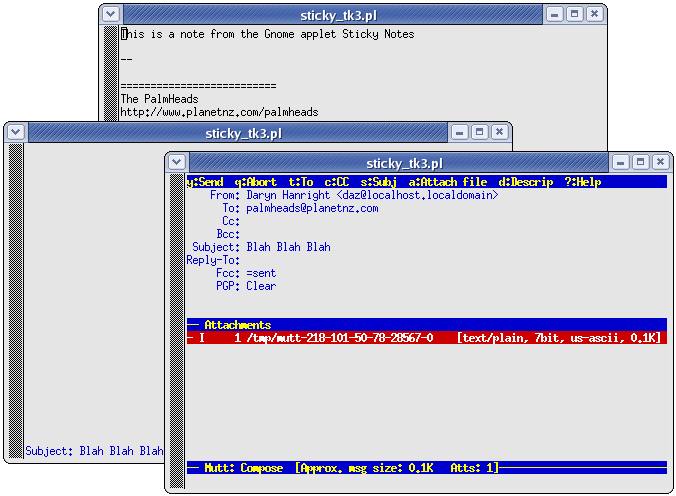Maximize the back Sticky Notes note window
This screenshot has height=496, width=676.
pos(574,14)
